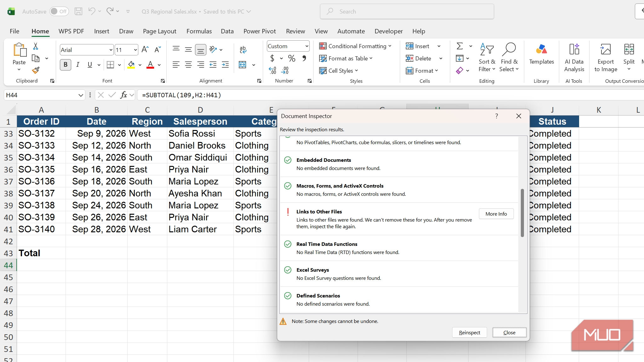Apply Percent Style format
The width and height of the screenshot is (644, 362).
(292, 58)
